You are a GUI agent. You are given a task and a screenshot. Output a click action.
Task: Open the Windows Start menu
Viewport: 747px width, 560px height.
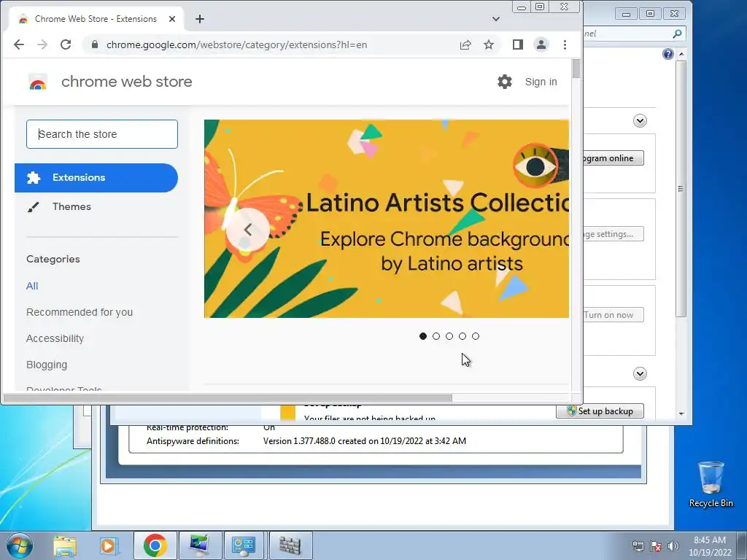coord(19,545)
